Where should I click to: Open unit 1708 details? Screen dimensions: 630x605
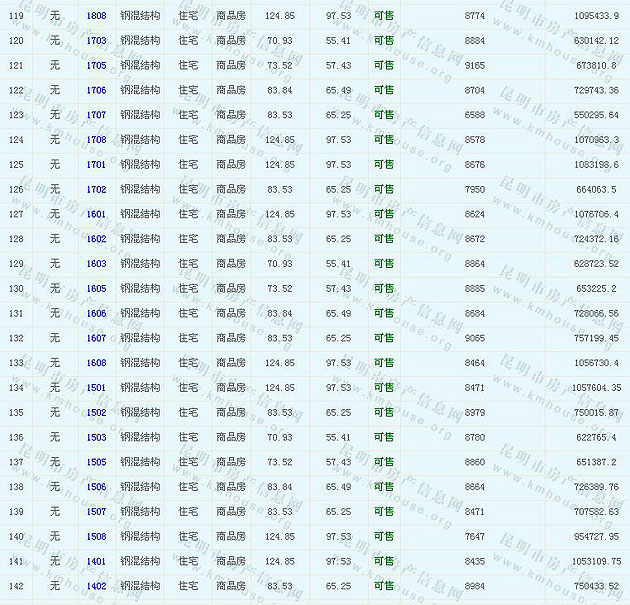[96, 140]
